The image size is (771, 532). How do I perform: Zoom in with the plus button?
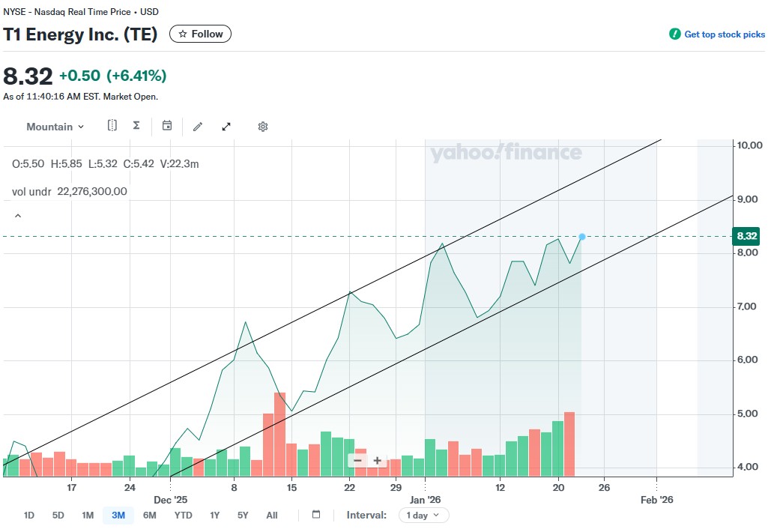coord(377,460)
